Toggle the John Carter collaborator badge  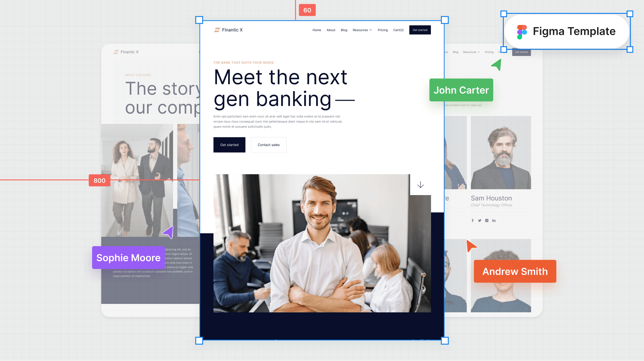pos(461,90)
